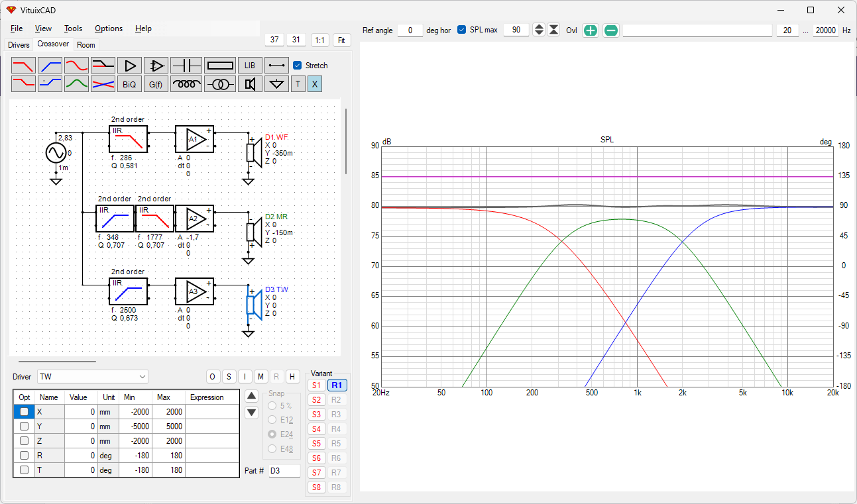Click the O button beside Driver
This screenshot has height=504, width=857.
212,377
